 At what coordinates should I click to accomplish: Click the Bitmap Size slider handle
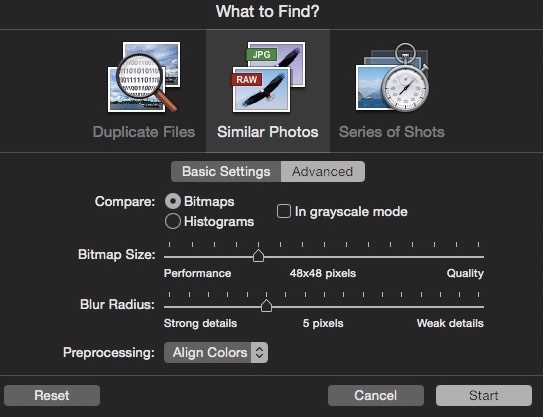(258, 256)
